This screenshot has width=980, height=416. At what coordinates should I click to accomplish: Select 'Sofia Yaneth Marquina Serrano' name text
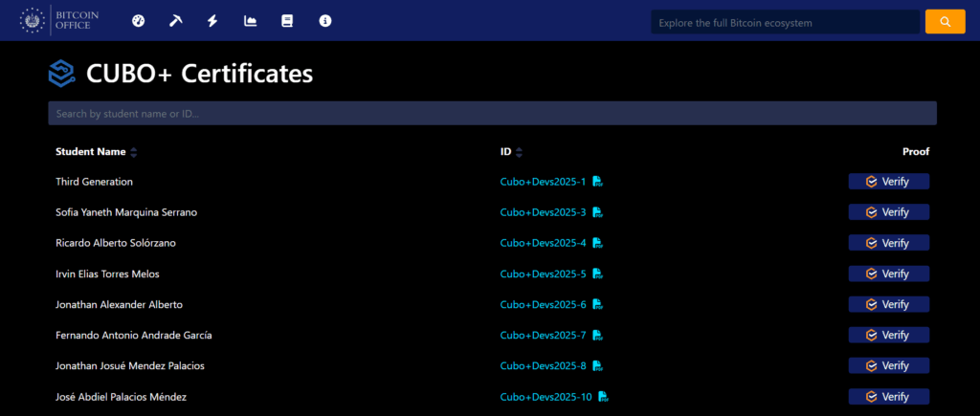(126, 212)
